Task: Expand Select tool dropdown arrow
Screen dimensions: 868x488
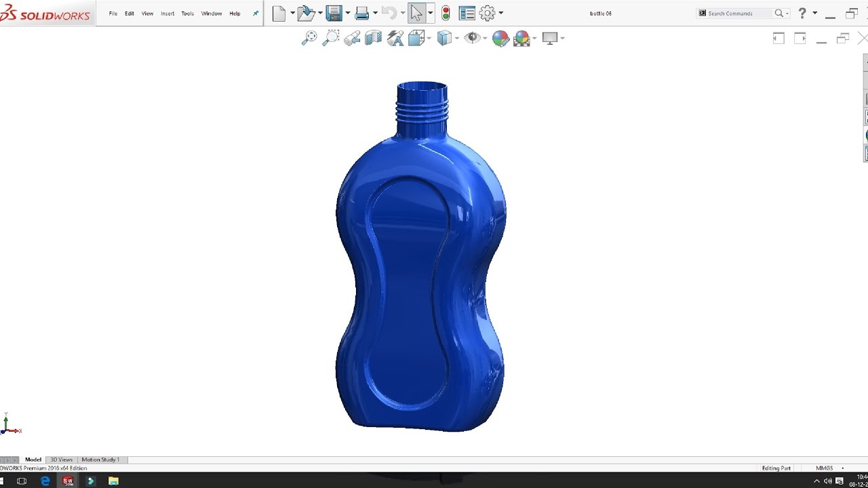Action: tap(430, 13)
